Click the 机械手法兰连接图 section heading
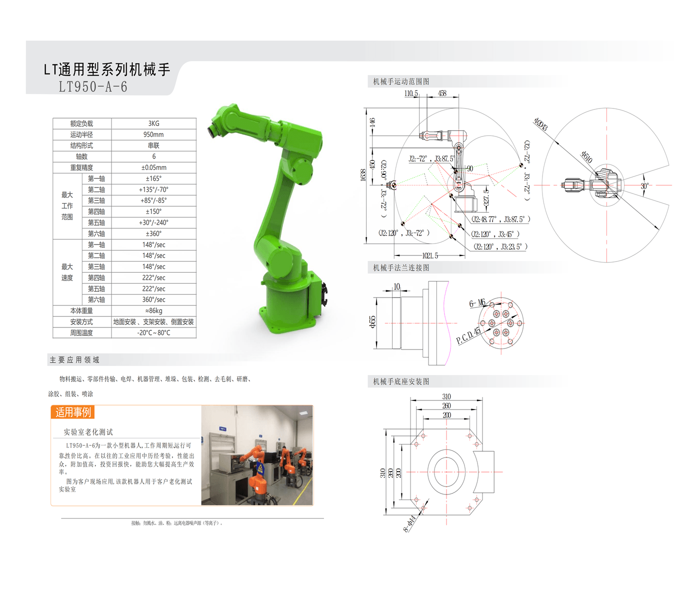Screen dimensions: 700x600 [x=401, y=268]
